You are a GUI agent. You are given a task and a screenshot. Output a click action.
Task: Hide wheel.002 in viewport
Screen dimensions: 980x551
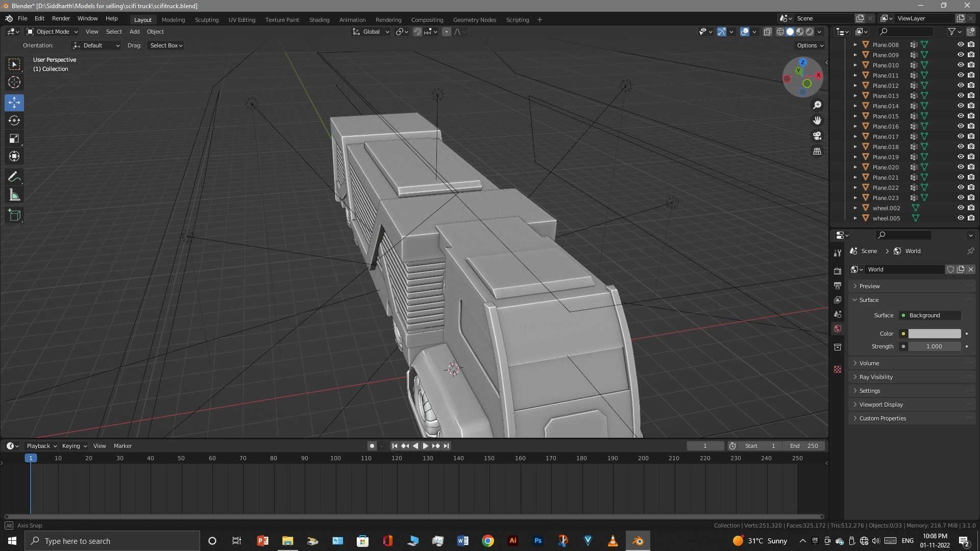click(x=960, y=208)
